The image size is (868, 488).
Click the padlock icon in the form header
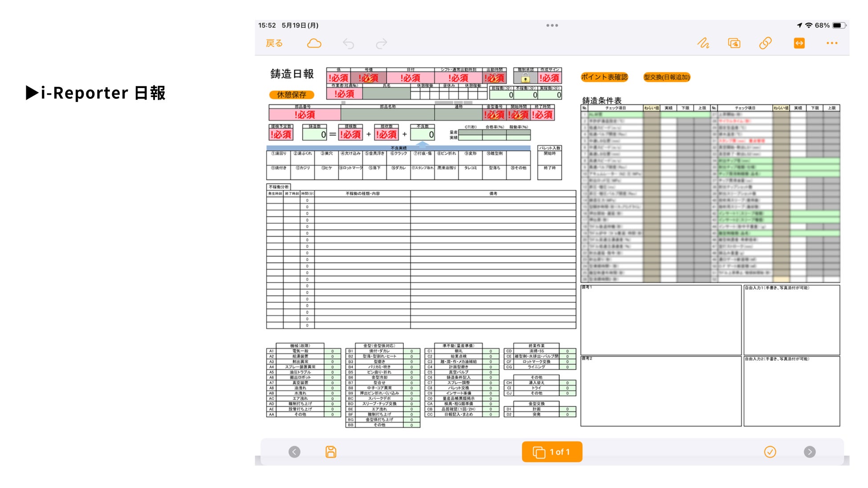[525, 78]
